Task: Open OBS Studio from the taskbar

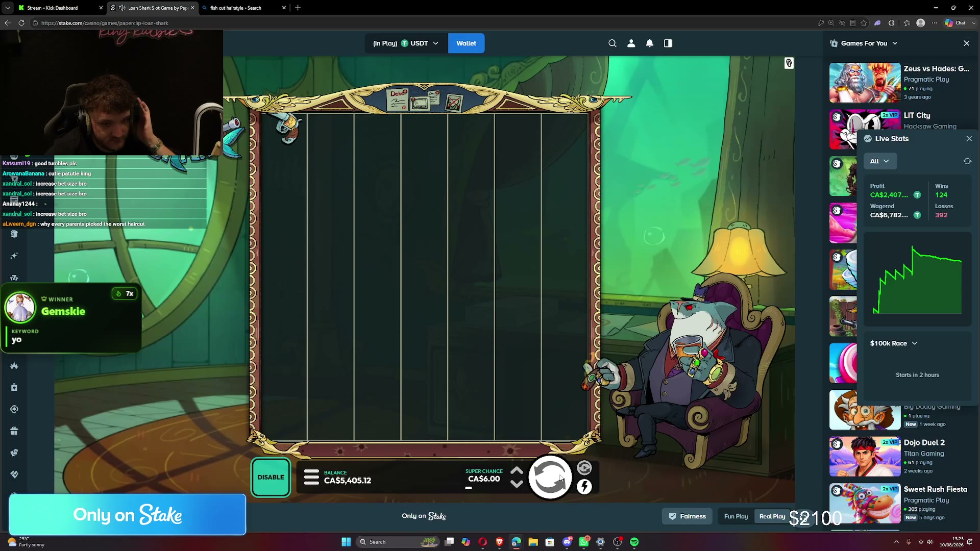Action: click(618, 542)
